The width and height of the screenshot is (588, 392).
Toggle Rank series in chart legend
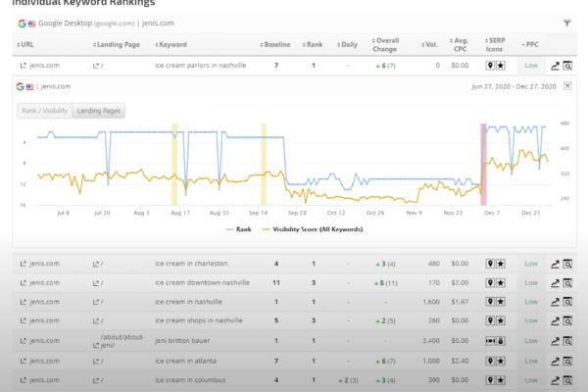click(238, 229)
